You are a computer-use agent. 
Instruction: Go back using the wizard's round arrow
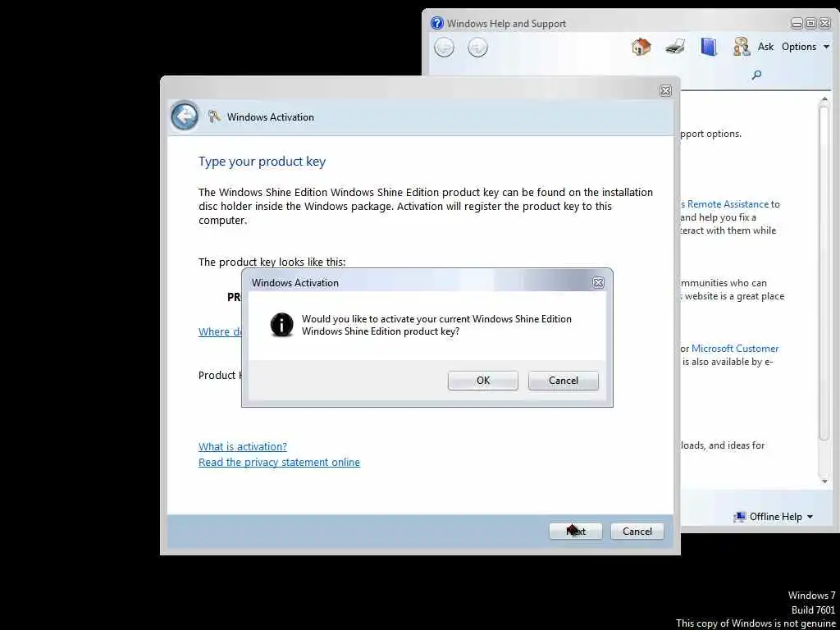[x=185, y=116]
